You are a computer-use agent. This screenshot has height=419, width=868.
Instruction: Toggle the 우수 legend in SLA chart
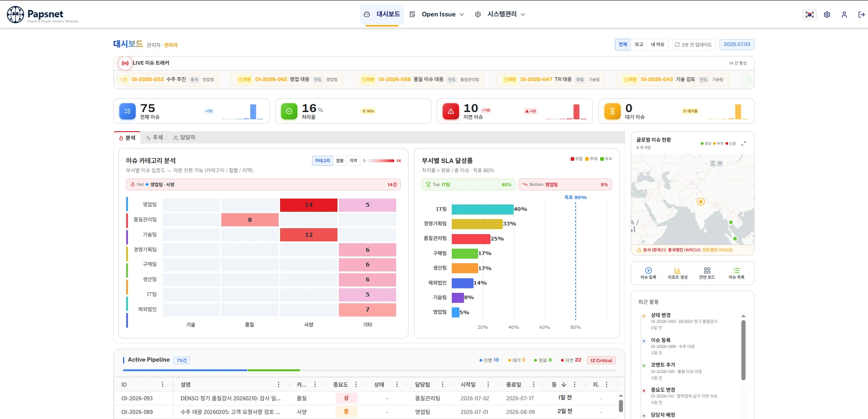tap(606, 159)
